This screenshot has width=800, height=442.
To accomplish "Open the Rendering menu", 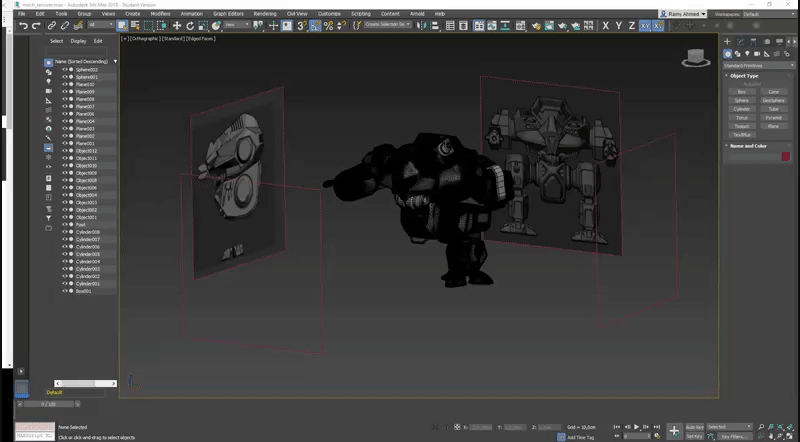I will [x=265, y=14].
